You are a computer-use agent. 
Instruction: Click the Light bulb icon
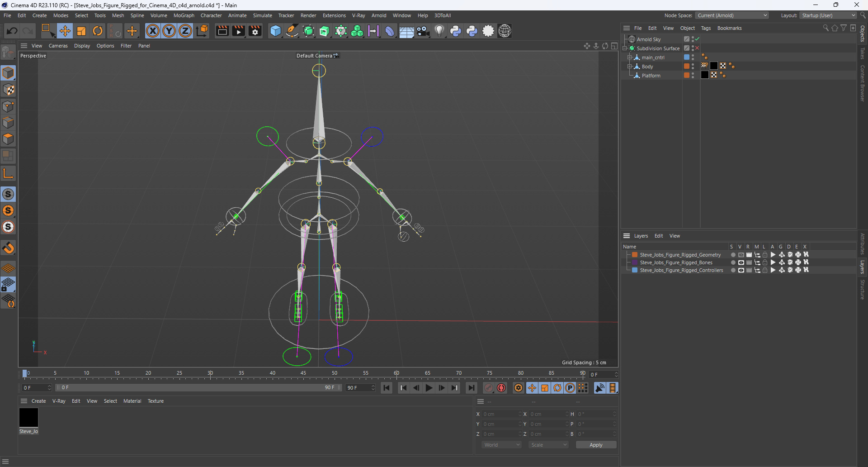point(439,31)
